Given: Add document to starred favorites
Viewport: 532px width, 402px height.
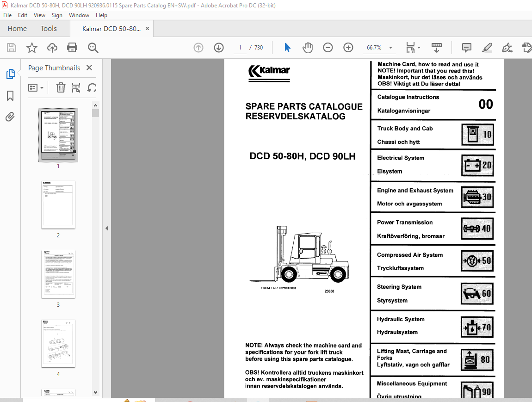Looking at the screenshot, I should [32, 48].
